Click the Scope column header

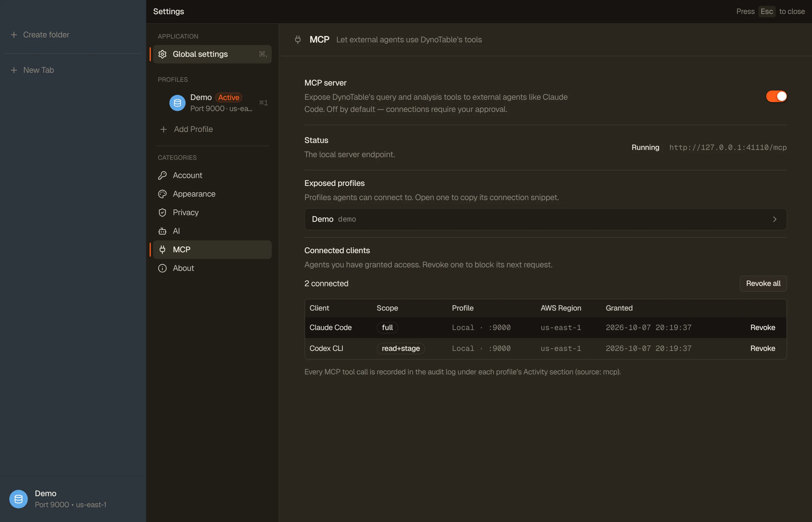point(387,308)
